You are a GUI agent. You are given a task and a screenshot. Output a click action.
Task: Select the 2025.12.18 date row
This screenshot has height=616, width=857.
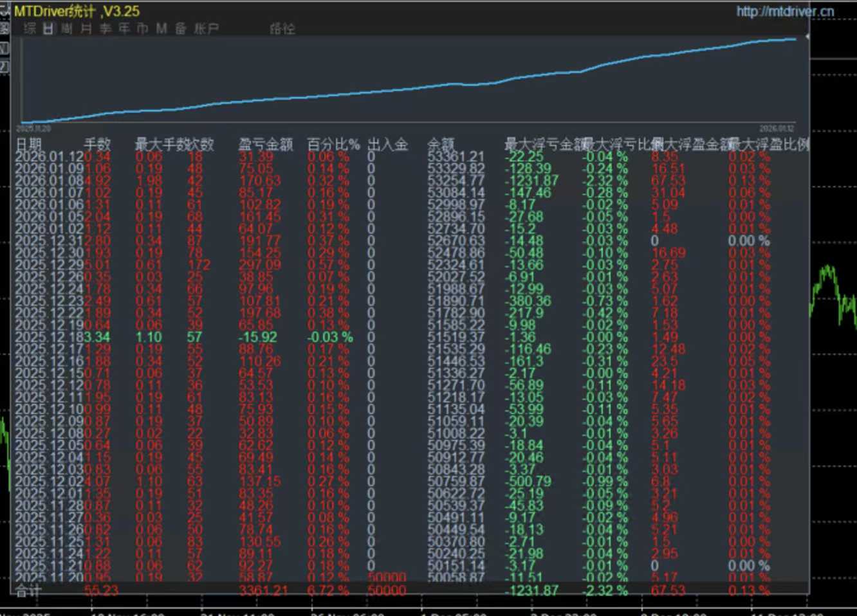[49, 337]
